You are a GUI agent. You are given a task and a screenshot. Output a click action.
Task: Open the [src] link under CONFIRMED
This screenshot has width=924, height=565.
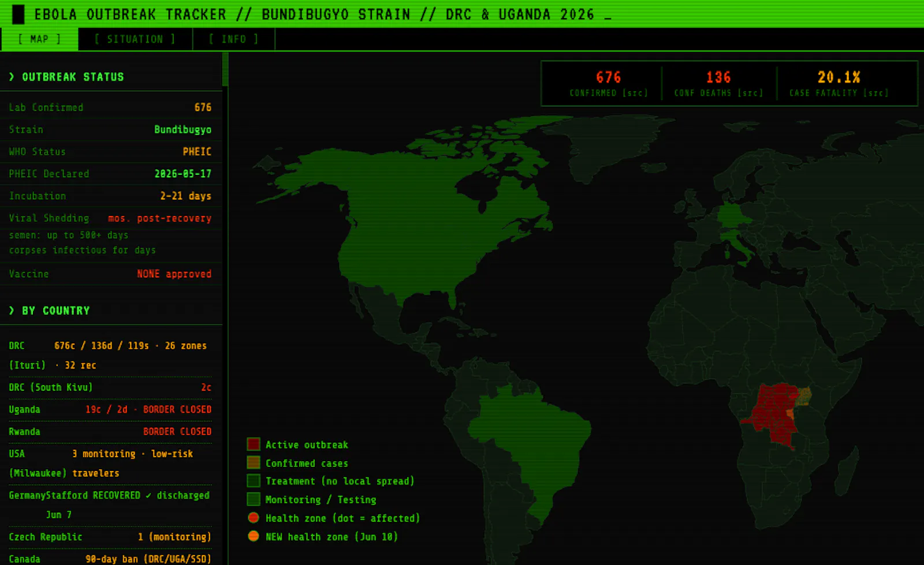[x=635, y=93]
